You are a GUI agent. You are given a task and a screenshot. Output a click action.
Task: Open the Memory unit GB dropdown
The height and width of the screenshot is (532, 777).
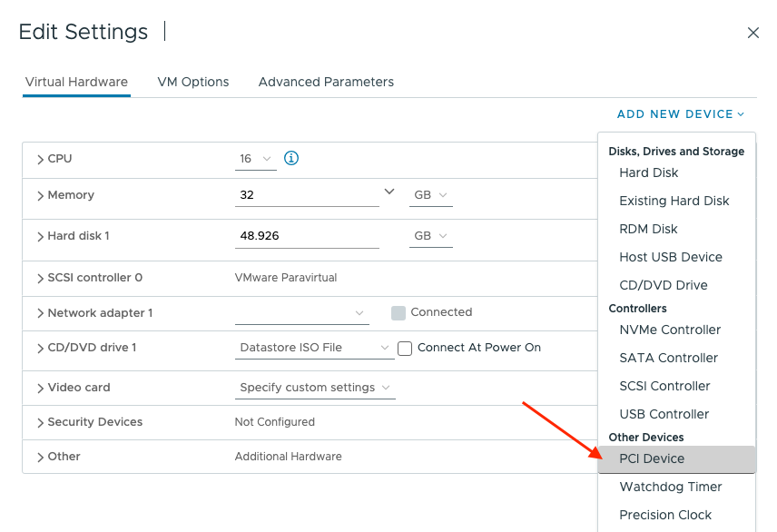(431, 195)
